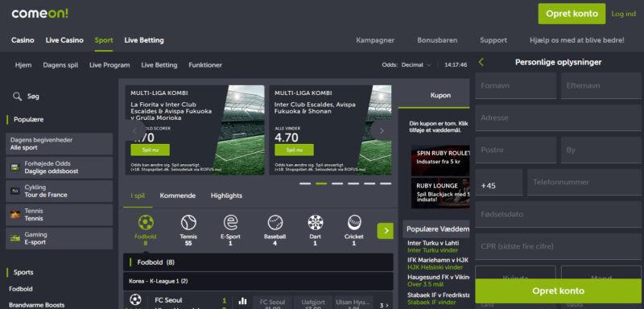
Task: Show more sports with green arrow button
Action: coord(386,231)
